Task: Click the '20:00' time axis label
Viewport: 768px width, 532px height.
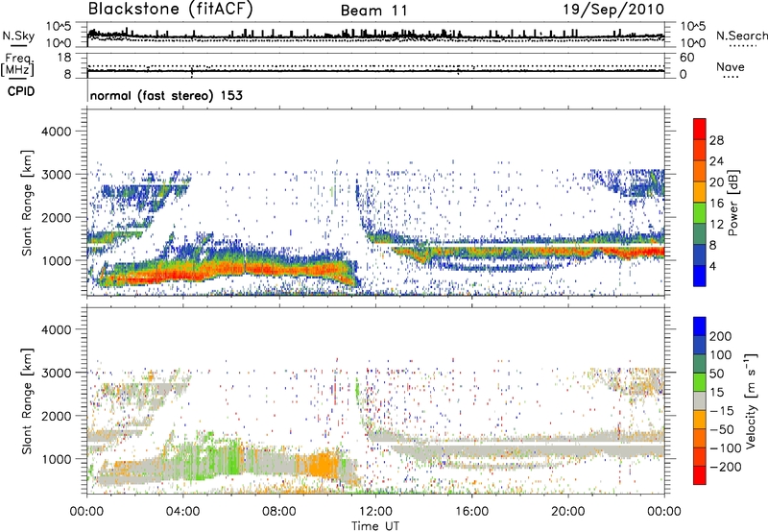Action: click(x=568, y=512)
